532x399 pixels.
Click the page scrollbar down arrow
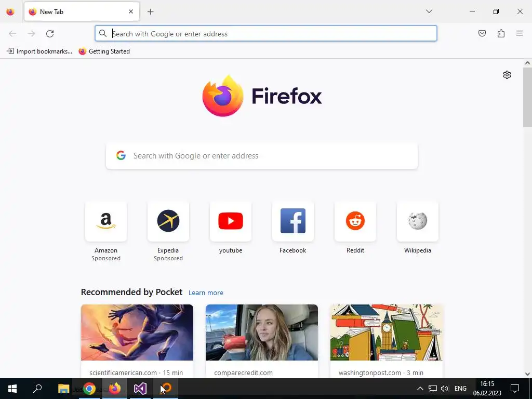[x=527, y=374]
